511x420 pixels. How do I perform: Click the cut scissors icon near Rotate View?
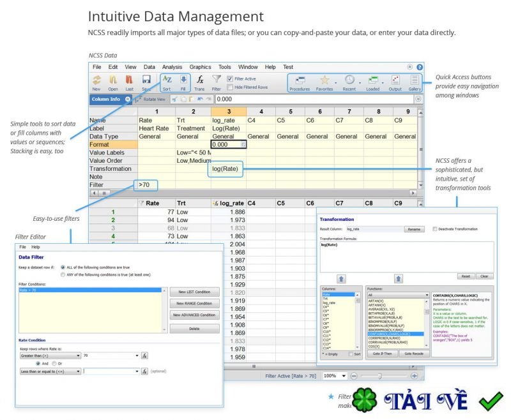click(x=175, y=99)
